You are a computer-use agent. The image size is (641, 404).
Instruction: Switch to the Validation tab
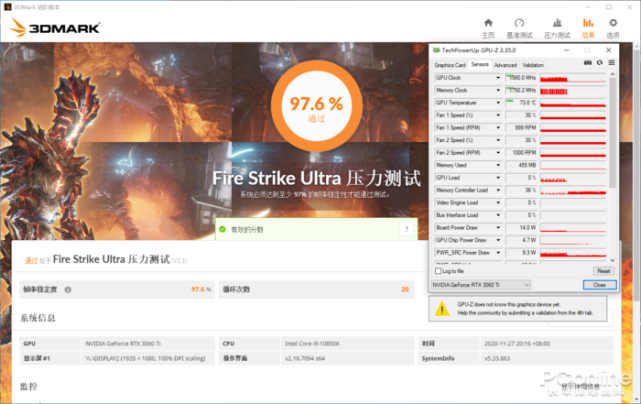point(533,65)
